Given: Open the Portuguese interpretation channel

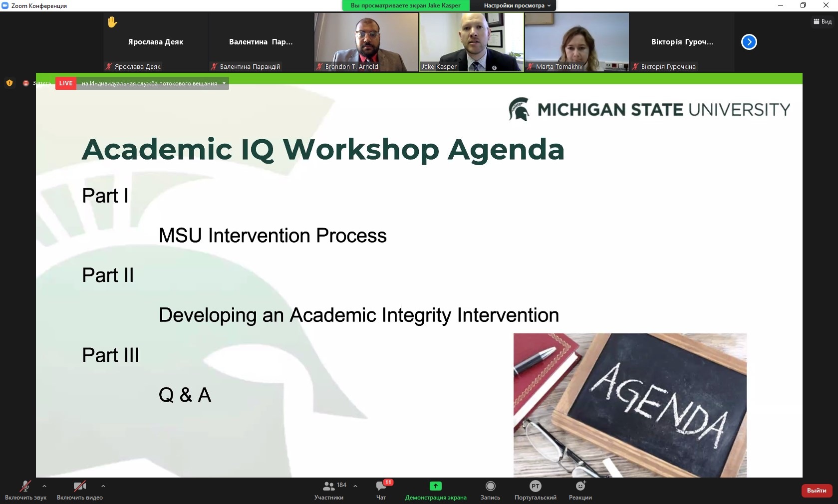Looking at the screenshot, I should point(535,486).
